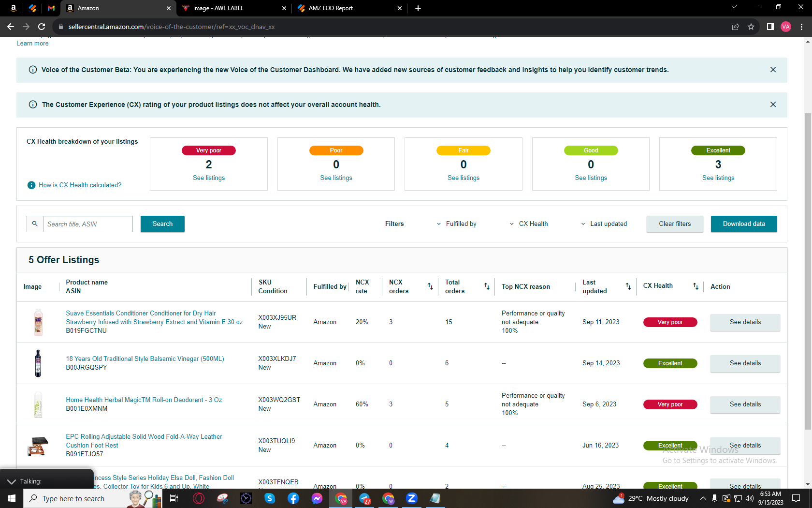Open the pinned tab beside Gmail

[x=32, y=8]
